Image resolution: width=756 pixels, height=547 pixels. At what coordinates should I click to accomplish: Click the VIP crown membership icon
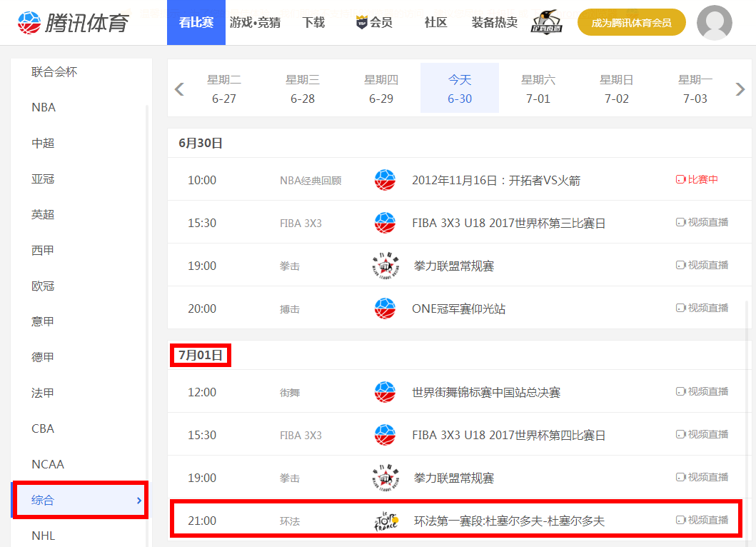362,23
